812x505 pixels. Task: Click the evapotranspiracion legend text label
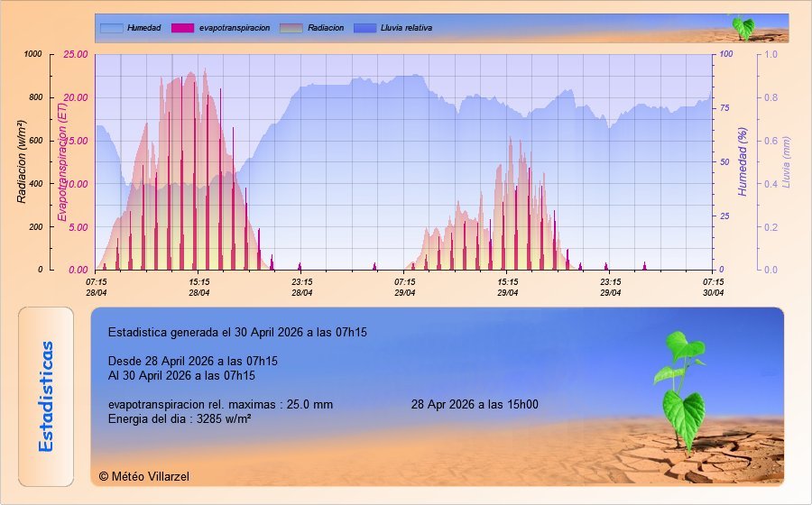pyautogui.click(x=235, y=28)
